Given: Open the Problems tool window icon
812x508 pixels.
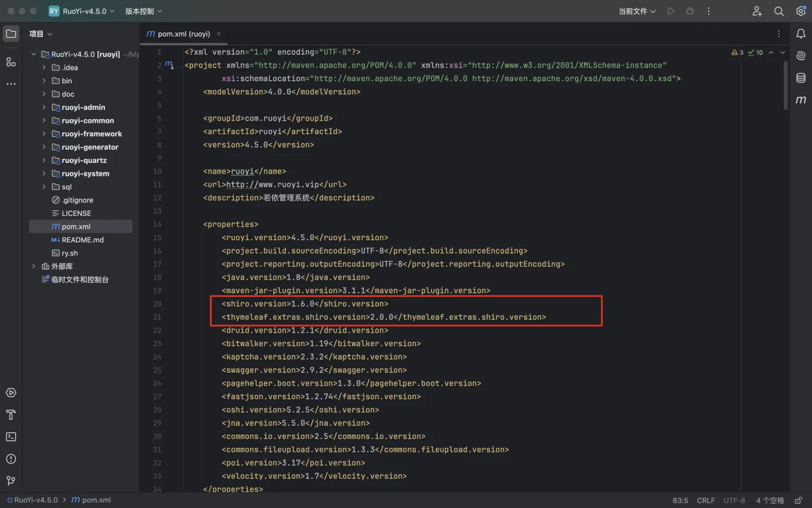Looking at the screenshot, I should point(11,459).
